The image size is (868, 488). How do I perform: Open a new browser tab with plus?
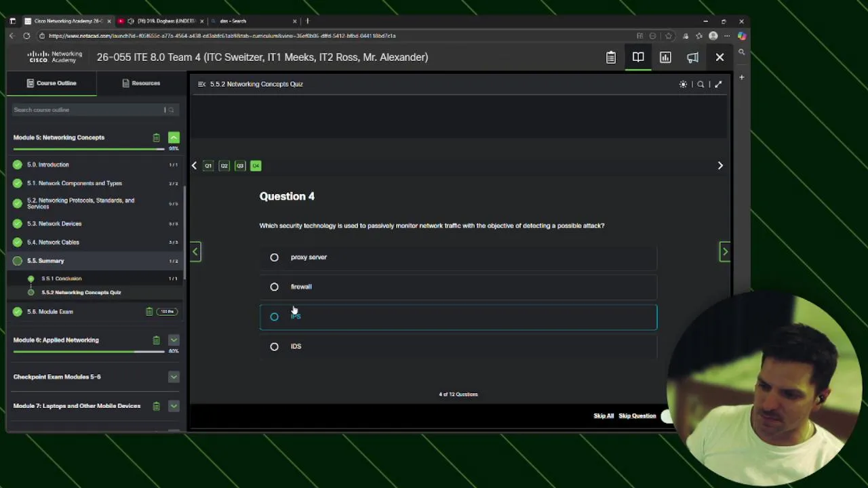[307, 21]
